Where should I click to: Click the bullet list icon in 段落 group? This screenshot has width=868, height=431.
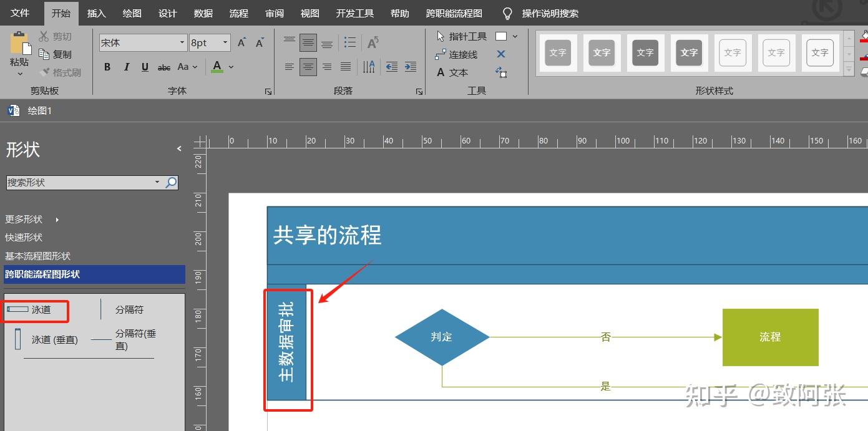tap(350, 42)
